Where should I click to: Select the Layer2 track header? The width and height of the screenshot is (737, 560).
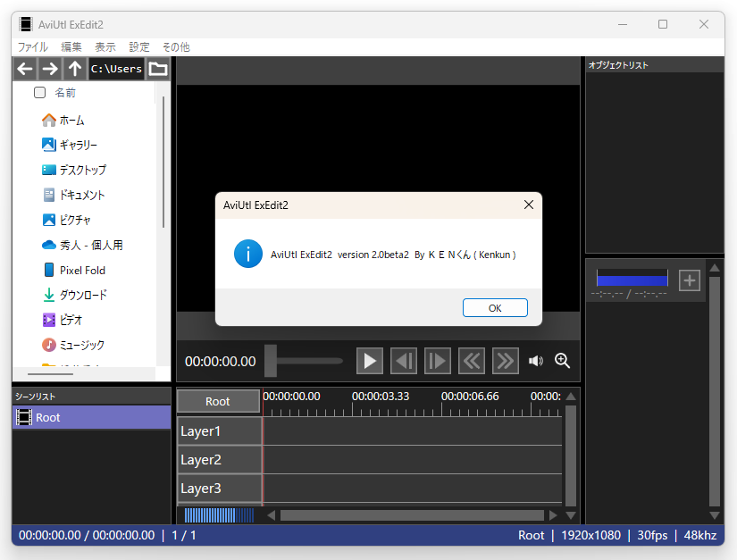(x=200, y=459)
